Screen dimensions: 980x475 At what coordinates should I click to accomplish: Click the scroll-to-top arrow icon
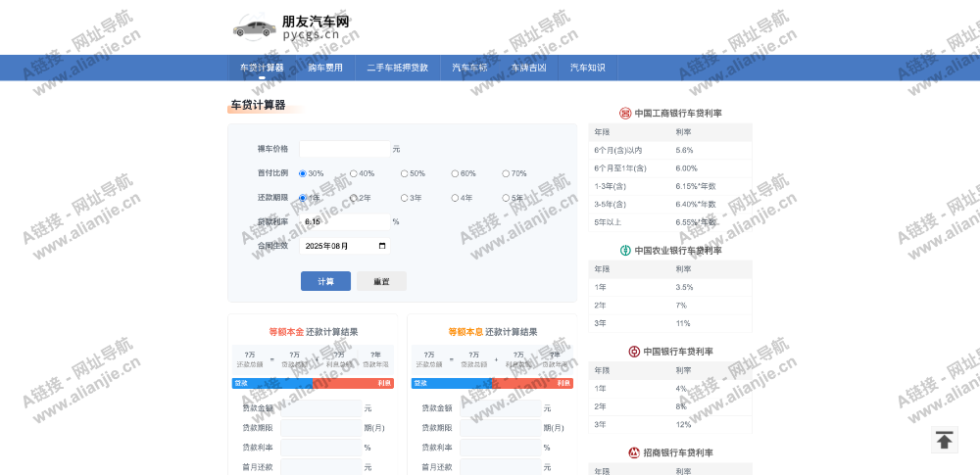point(944,441)
